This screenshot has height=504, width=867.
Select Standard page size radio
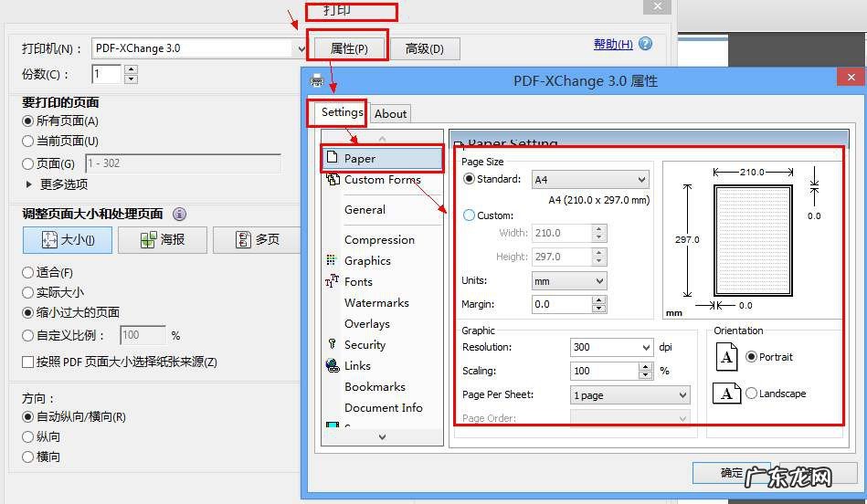(x=469, y=179)
